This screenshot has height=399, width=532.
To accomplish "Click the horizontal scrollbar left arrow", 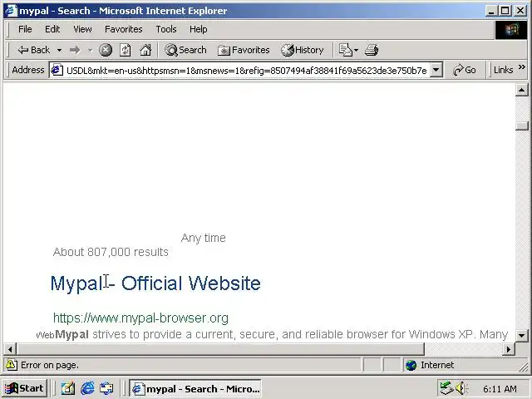I will tap(10, 349).
